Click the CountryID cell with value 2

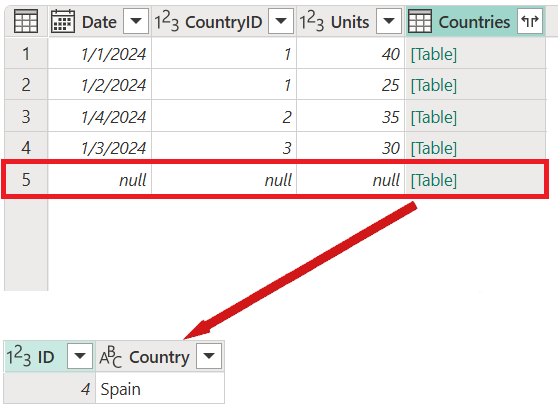[224, 116]
